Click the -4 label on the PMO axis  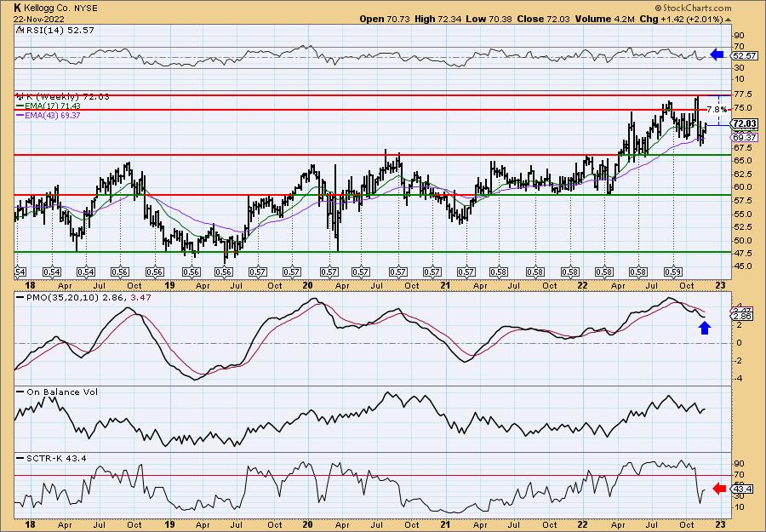click(x=738, y=379)
